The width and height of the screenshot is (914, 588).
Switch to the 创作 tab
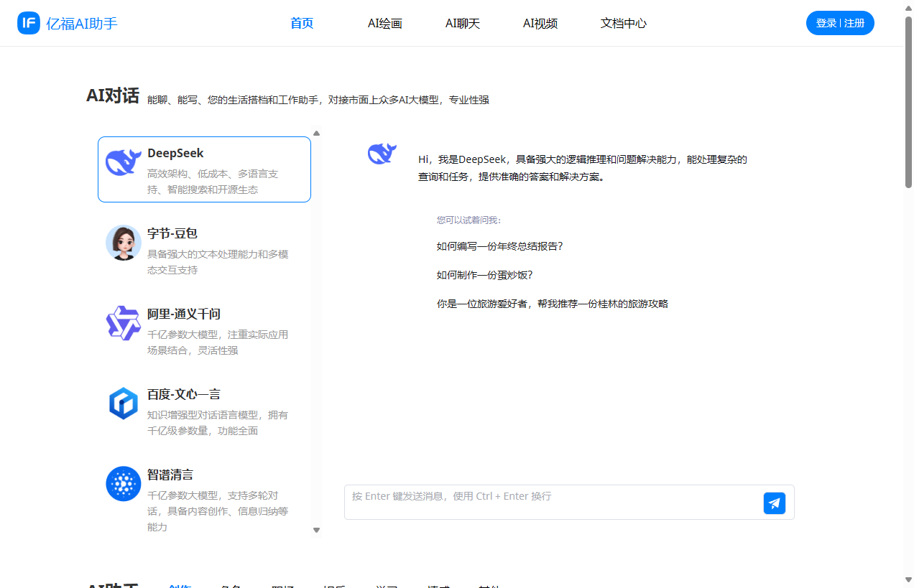180,585
